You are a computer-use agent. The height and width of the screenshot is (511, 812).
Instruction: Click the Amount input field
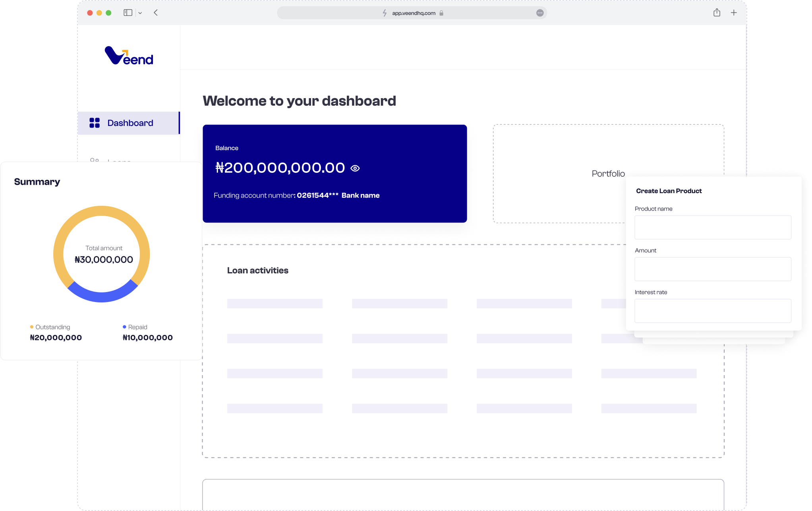pyautogui.click(x=713, y=269)
